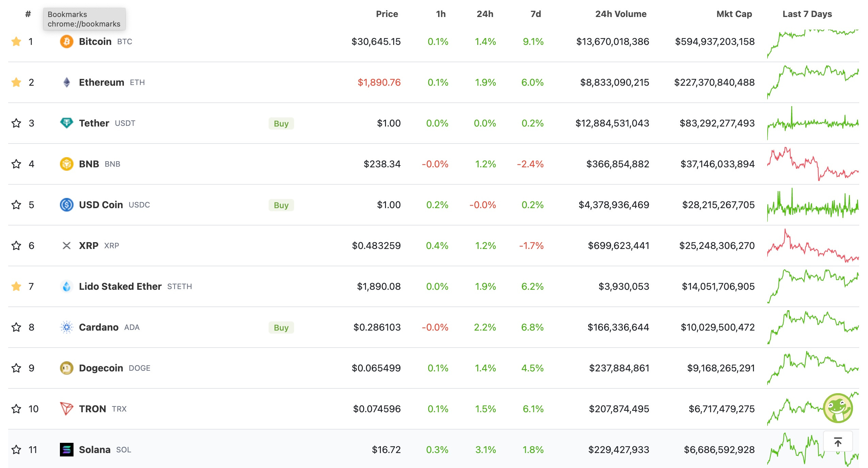Click the Ethereum diamond logo icon
868x468 pixels.
(x=66, y=82)
